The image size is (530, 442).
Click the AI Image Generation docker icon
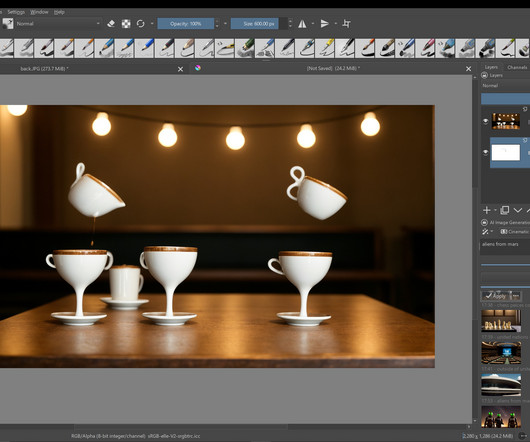click(x=484, y=222)
